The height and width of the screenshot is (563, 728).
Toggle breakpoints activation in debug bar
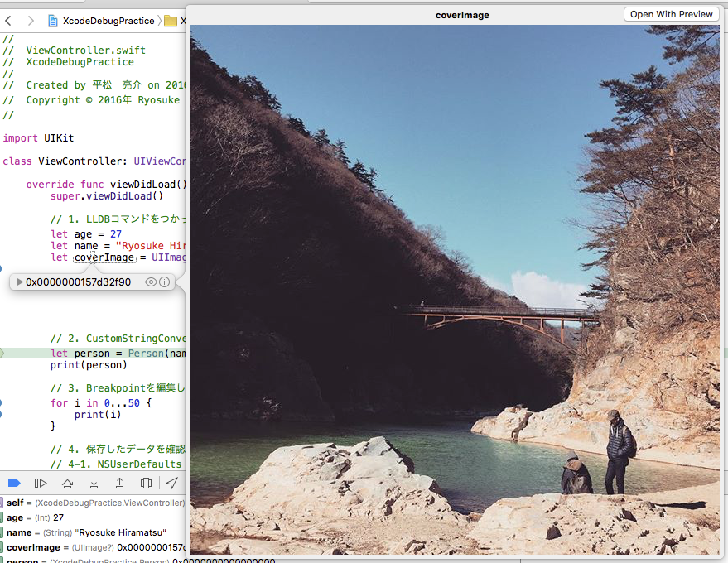tap(14, 484)
